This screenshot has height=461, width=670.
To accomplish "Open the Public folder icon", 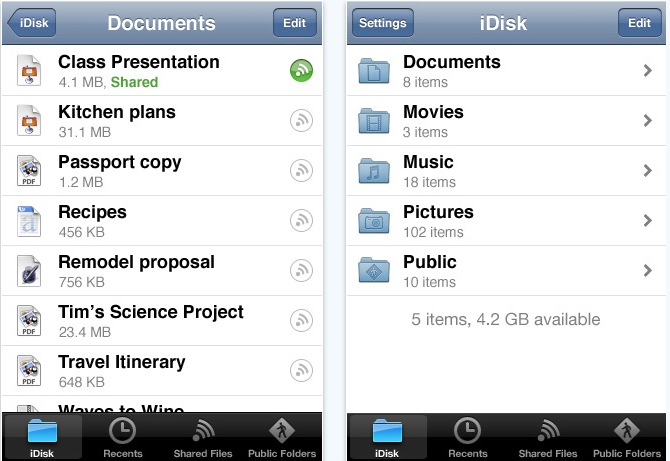I will point(375,271).
